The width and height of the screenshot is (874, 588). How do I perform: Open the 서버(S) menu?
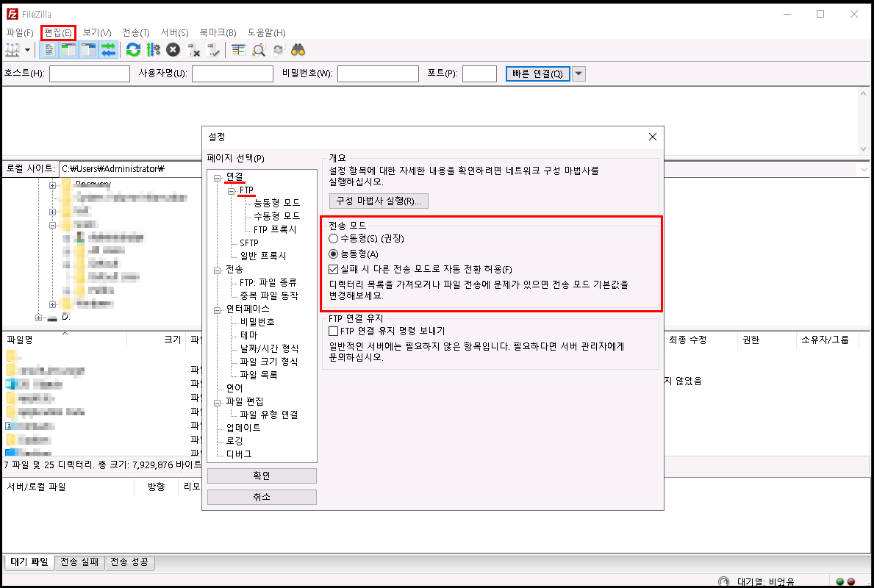tap(174, 33)
